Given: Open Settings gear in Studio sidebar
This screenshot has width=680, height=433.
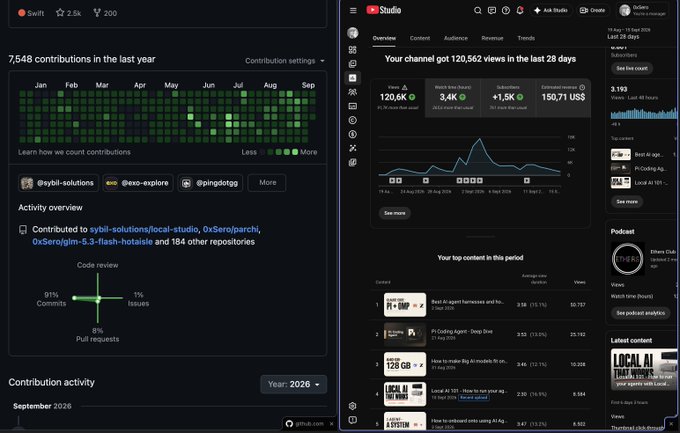Looking at the screenshot, I should [x=353, y=406].
